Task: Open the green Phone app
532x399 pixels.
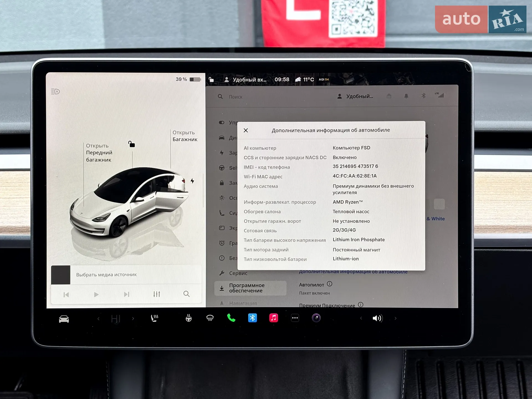Action: point(231,318)
